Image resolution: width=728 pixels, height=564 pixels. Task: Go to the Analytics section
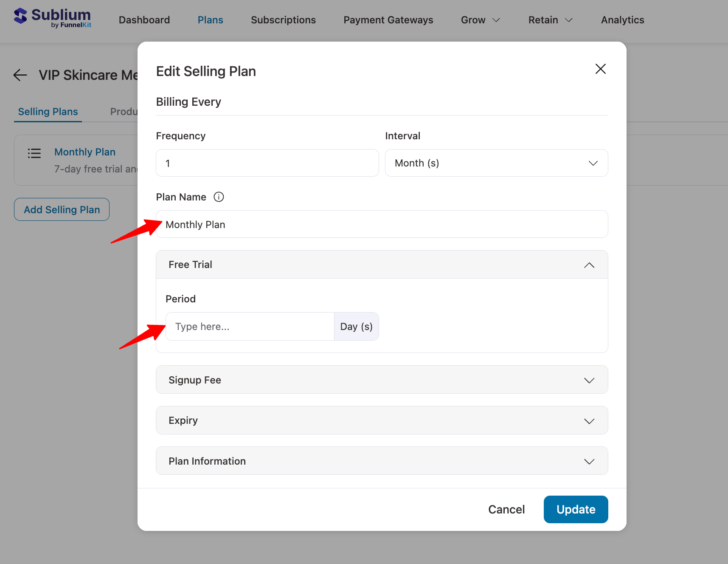pyautogui.click(x=622, y=20)
